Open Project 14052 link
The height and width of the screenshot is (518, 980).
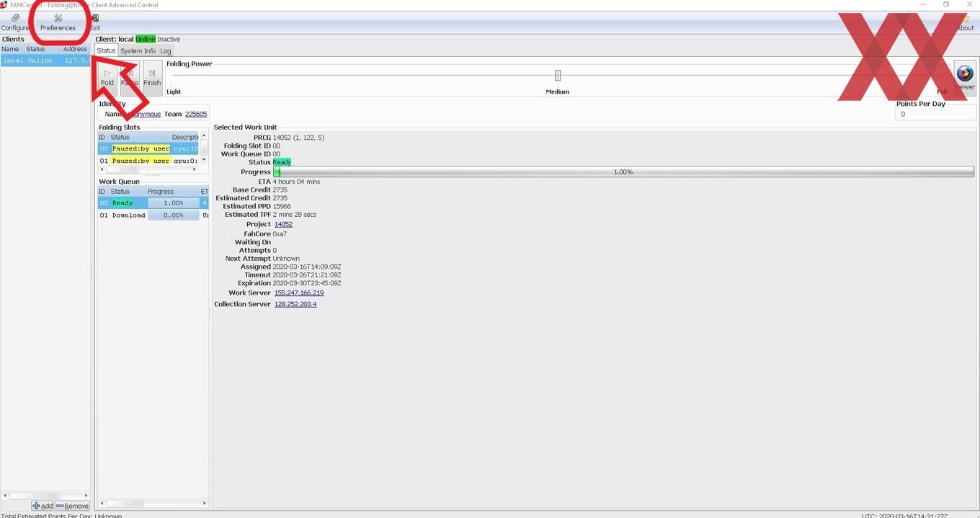point(283,224)
